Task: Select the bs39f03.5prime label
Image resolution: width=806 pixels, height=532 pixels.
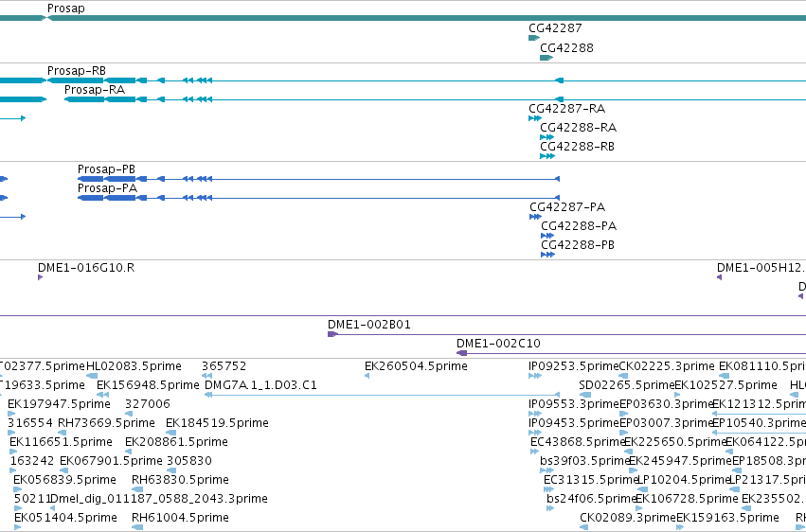Action: click(585, 461)
